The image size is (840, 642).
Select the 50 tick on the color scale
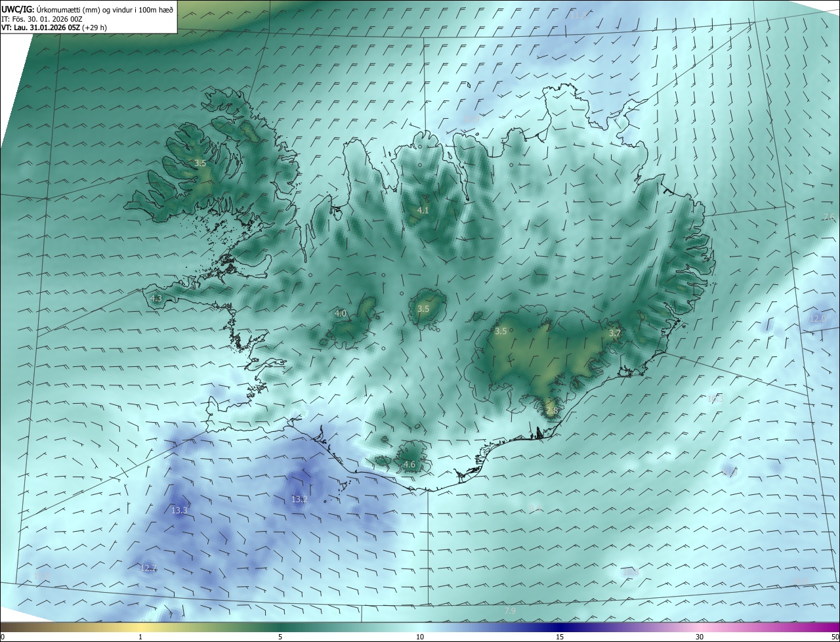pyautogui.click(x=835, y=637)
